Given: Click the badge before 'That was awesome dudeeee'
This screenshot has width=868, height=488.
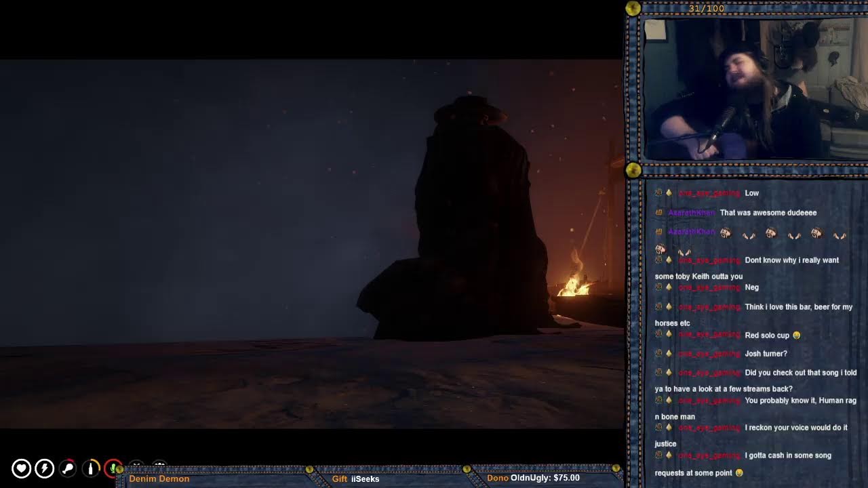Looking at the screenshot, I should point(658,213).
